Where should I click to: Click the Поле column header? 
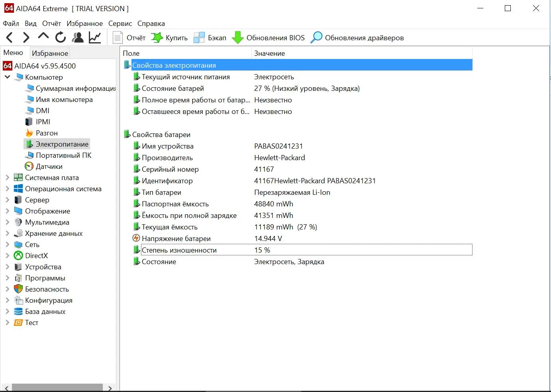point(186,53)
